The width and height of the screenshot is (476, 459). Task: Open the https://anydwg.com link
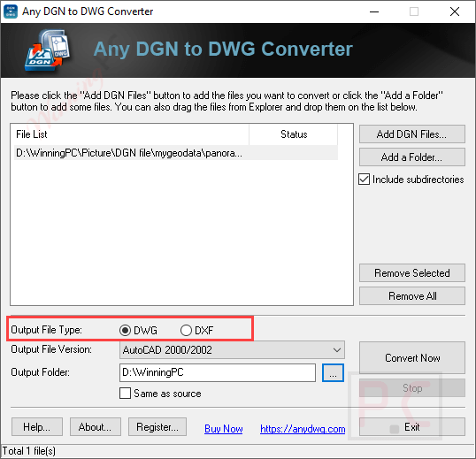tap(303, 429)
